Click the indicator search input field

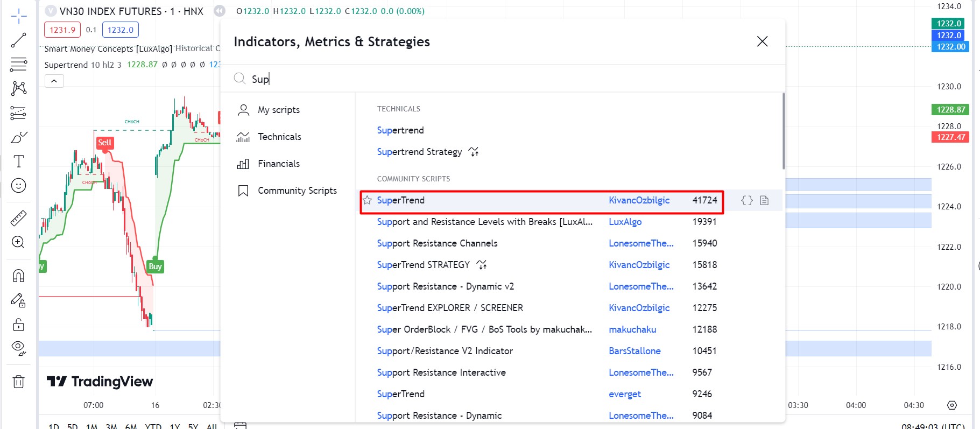484,79
